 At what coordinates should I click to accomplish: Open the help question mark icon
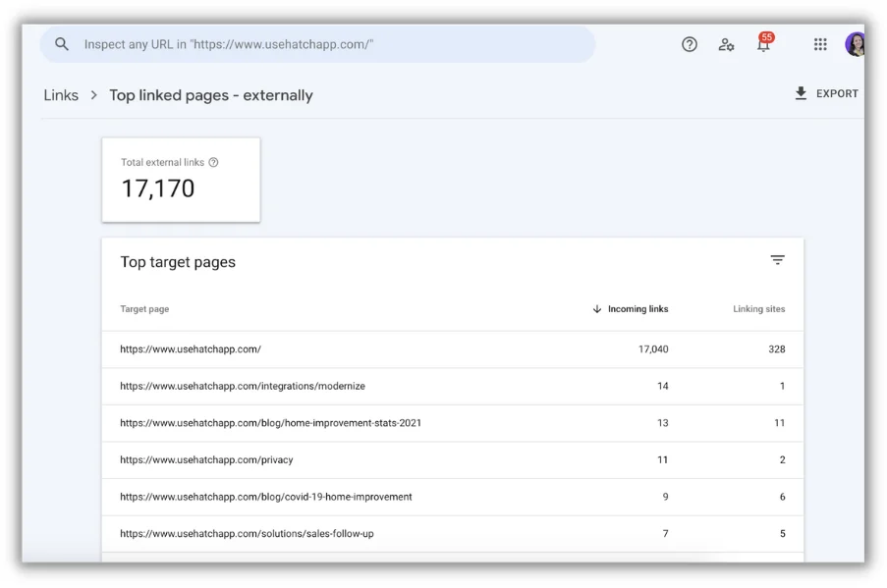[x=689, y=44]
